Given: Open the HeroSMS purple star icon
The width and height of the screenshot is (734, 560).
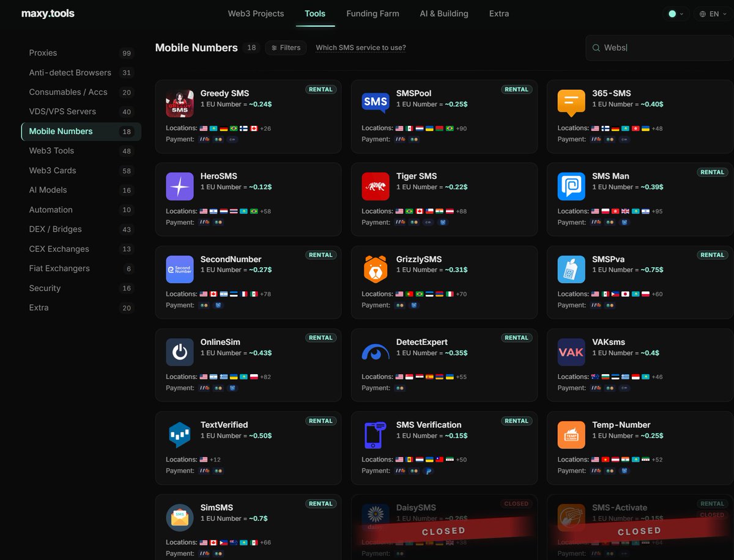Looking at the screenshot, I should [180, 186].
